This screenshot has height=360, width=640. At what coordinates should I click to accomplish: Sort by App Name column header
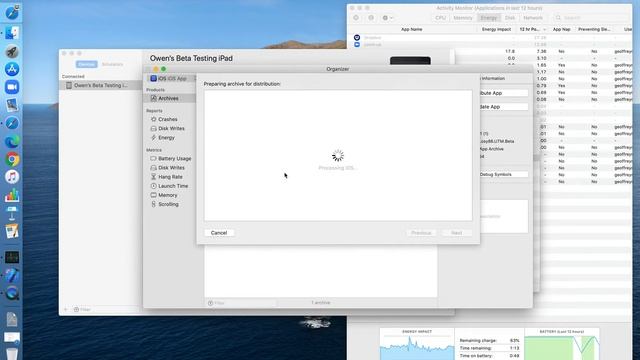(411, 29)
